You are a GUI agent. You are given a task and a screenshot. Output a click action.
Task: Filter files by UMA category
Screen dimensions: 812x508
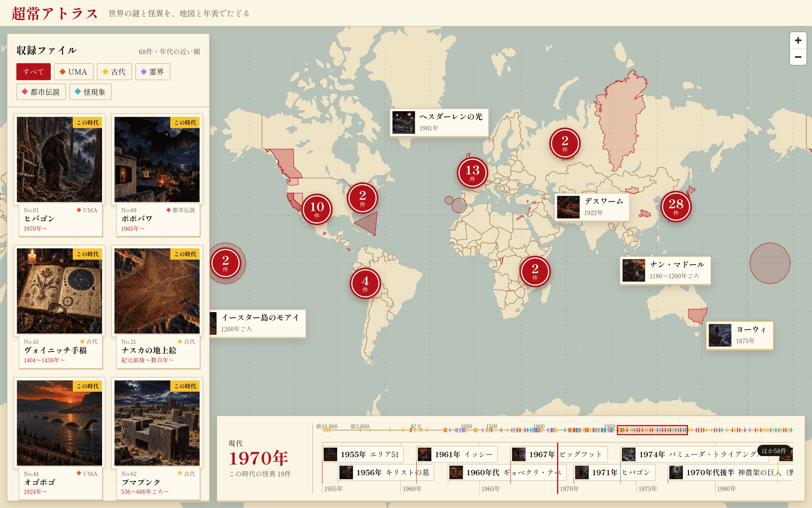point(74,71)
